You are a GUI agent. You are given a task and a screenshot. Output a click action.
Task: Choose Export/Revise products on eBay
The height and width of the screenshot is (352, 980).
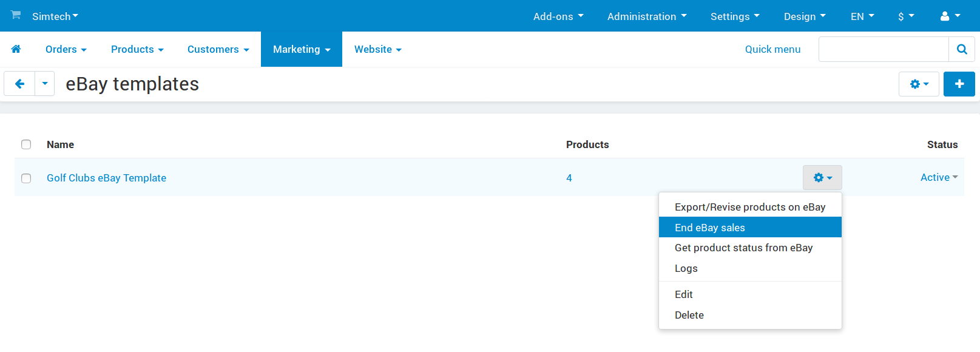click(x=750, y=207)
